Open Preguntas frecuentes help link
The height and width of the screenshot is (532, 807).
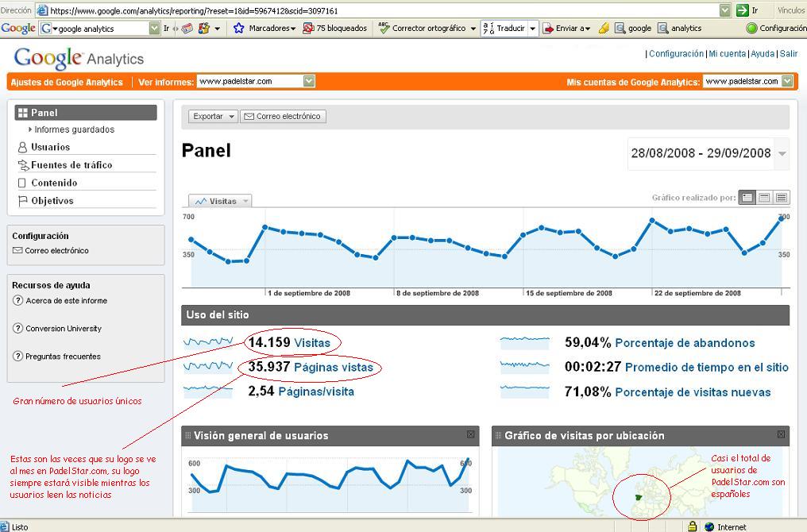(63, 356)
